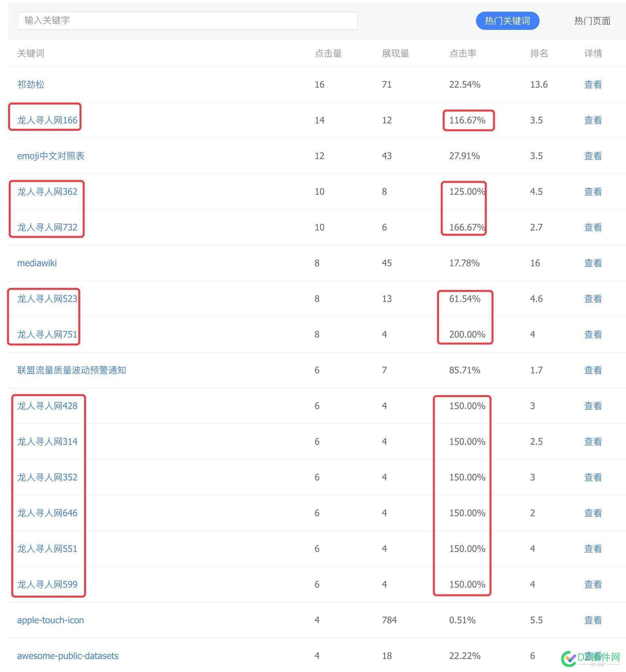
Task: Click 查看 in the mediawiki row
Action: click(593, 263)
